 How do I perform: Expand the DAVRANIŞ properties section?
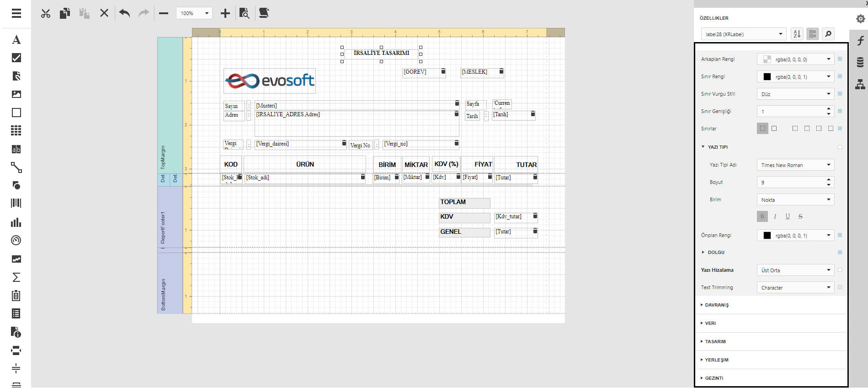tap(717, 305)
